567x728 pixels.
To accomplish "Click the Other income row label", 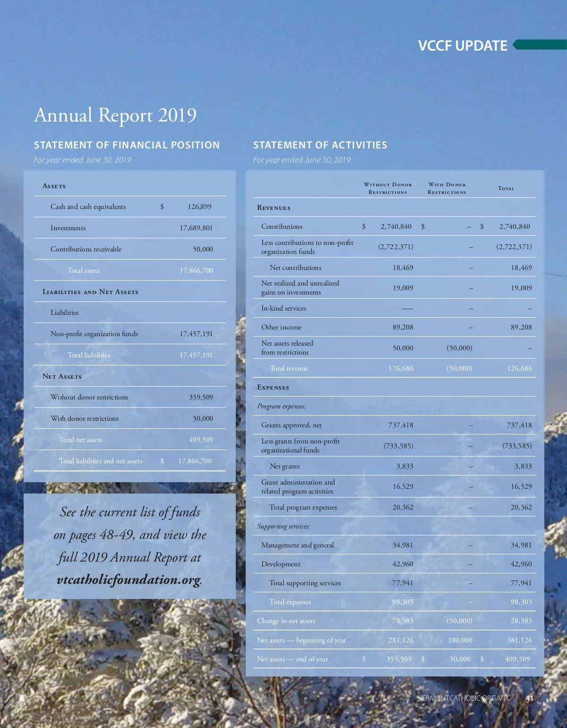I will (x=281, y=327).
